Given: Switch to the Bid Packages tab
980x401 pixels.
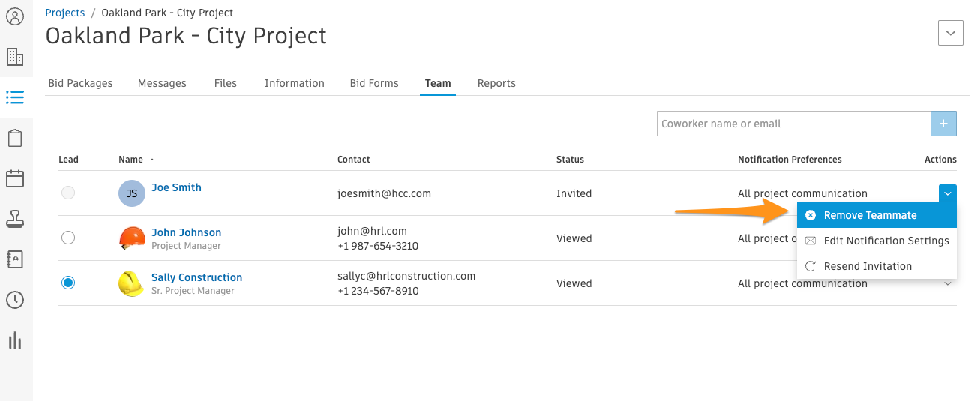Looking at the screenshot, I should pyautogui.click(x=80, y=83).
